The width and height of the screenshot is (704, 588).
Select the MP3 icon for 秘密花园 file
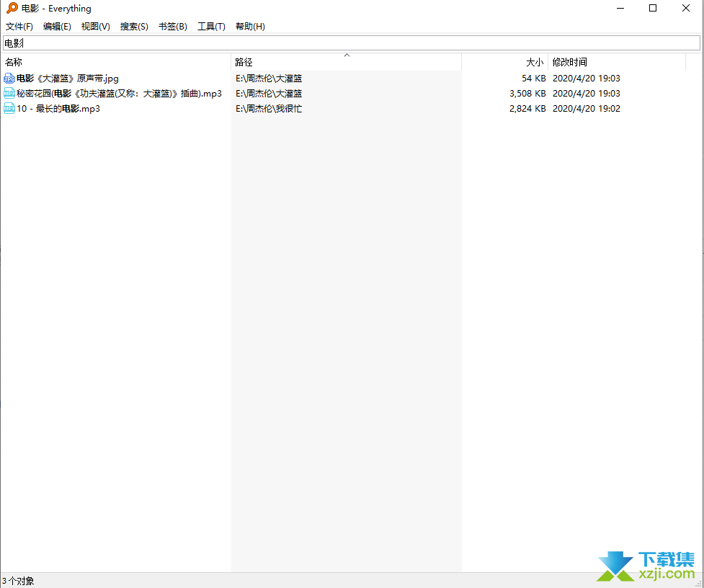pos(9,94)
